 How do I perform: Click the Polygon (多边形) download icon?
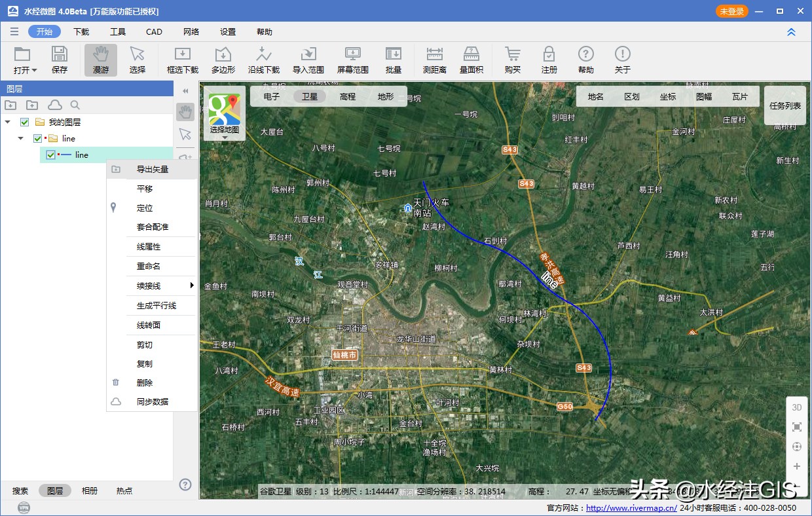pyautogui.click(x=223, y=54)
